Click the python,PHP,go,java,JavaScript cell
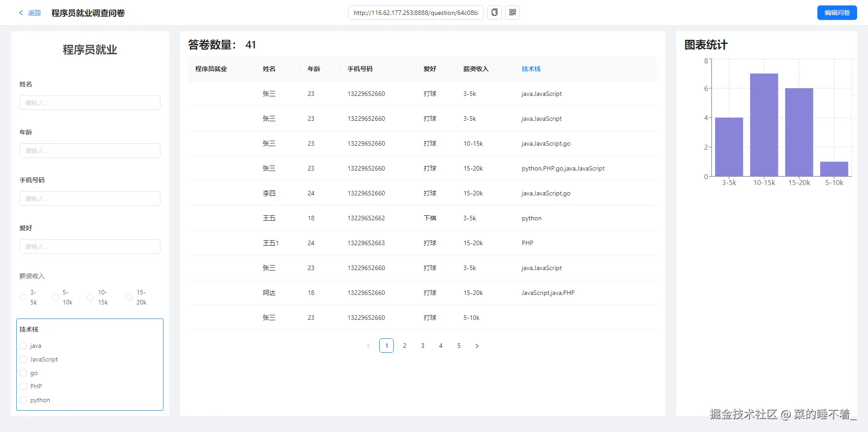This screenshot has height=432, width=868. point(563,168)
